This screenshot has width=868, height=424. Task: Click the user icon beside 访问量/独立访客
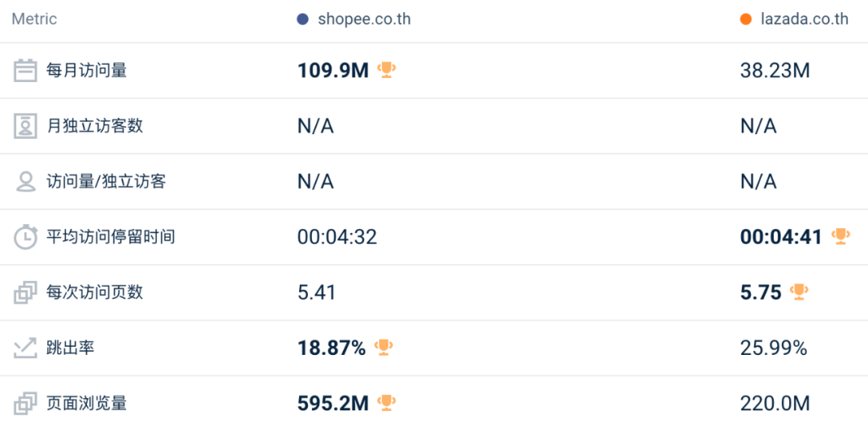(x=26, y=181)
